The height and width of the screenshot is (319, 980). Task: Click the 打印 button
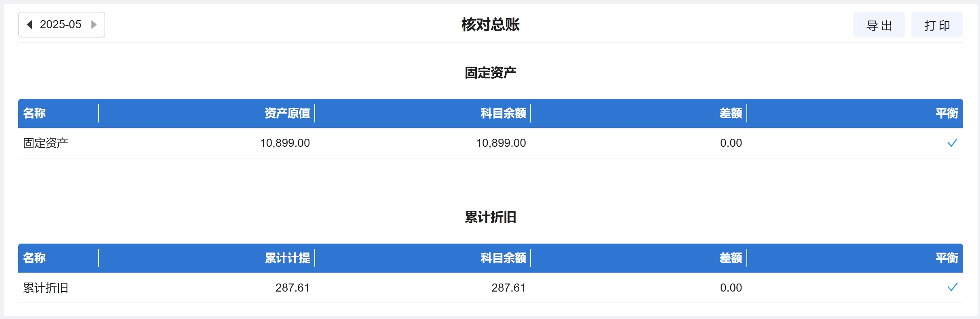coord(937,25)
